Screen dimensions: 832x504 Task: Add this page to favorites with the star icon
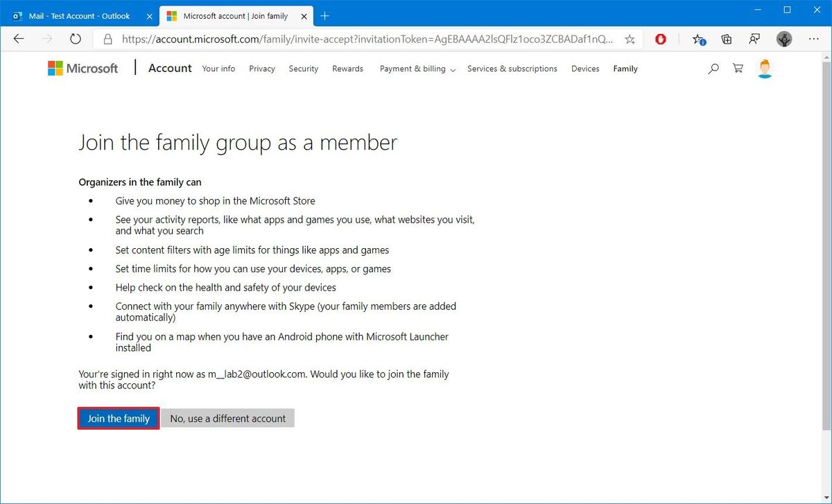pos(629,40)
